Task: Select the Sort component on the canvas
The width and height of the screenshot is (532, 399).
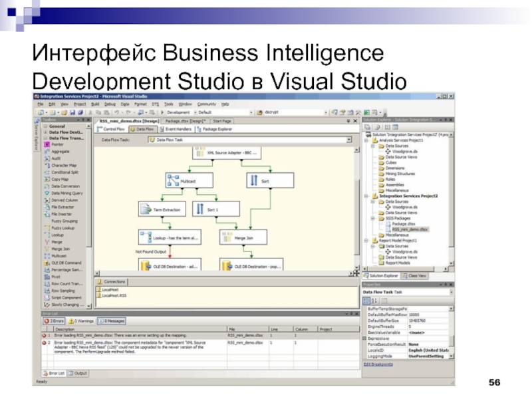Action: point(270,180)
